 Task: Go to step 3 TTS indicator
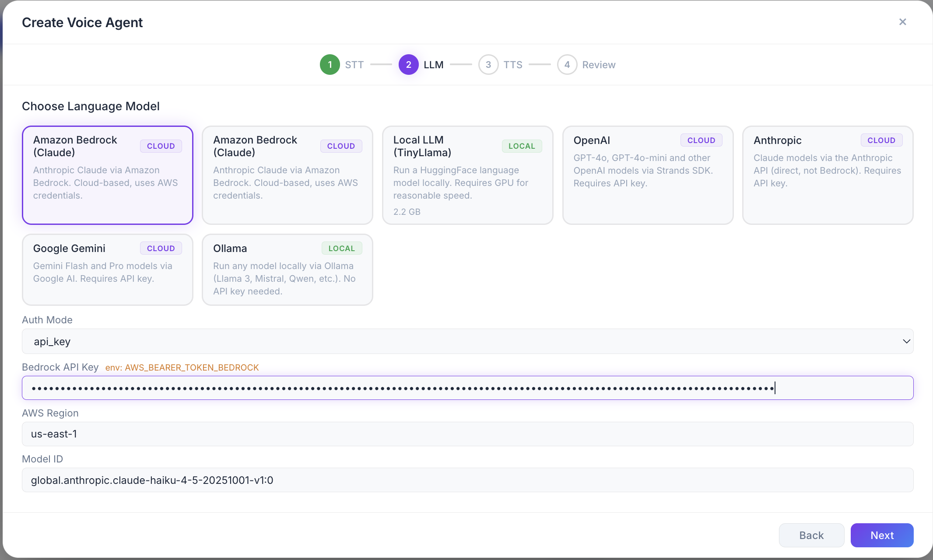(488, 65)
